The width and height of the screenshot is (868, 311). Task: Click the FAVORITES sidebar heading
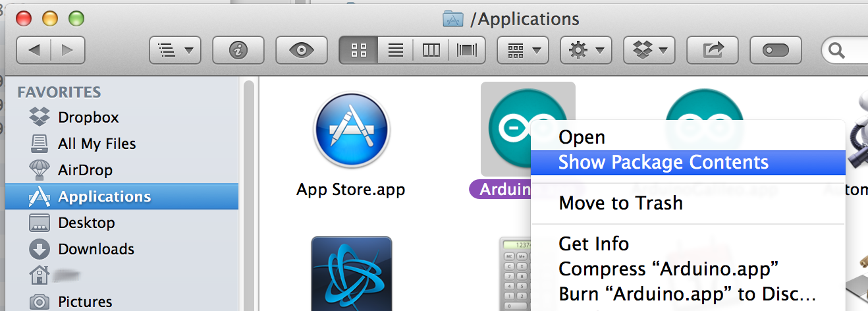[59, 92]
